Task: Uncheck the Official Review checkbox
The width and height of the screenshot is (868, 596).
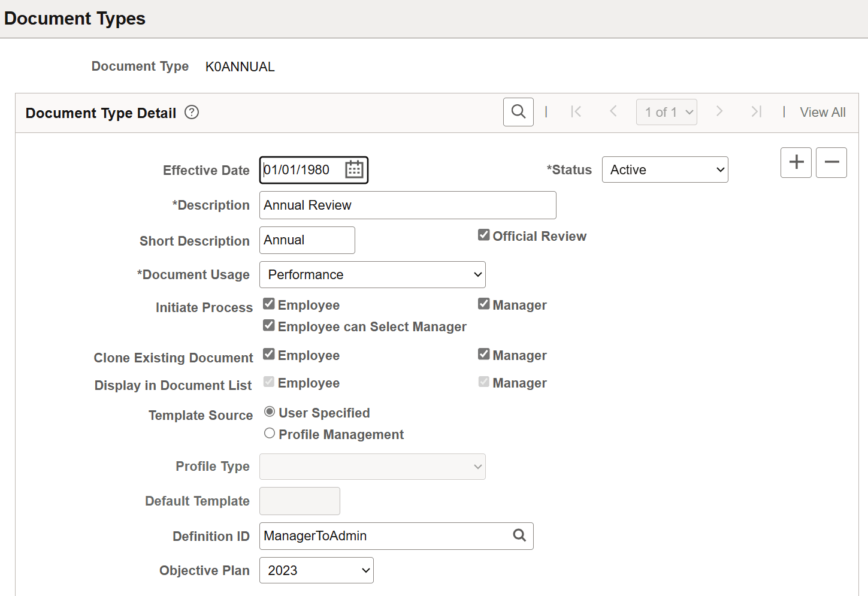Action: point(484,235)
